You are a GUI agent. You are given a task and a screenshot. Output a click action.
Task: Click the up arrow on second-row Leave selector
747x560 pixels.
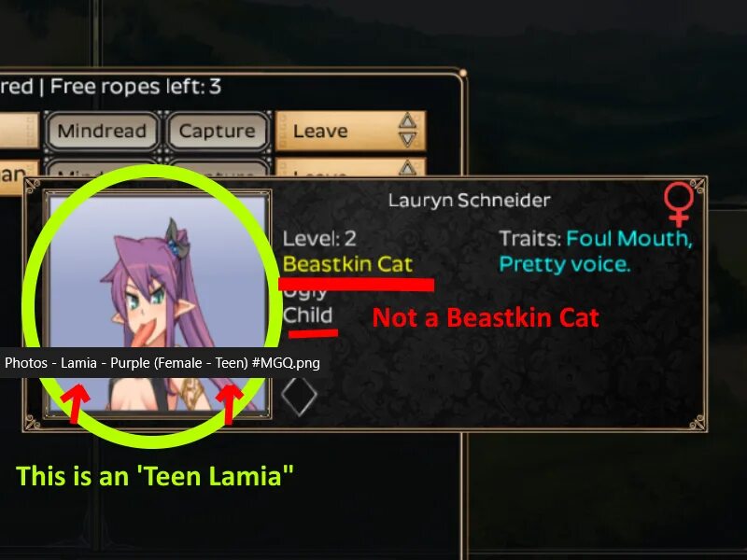[407, 168]
